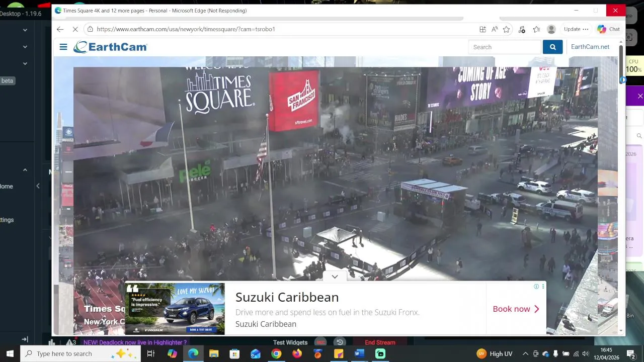Turn on Read aloud in Edge

coord(495,29)
